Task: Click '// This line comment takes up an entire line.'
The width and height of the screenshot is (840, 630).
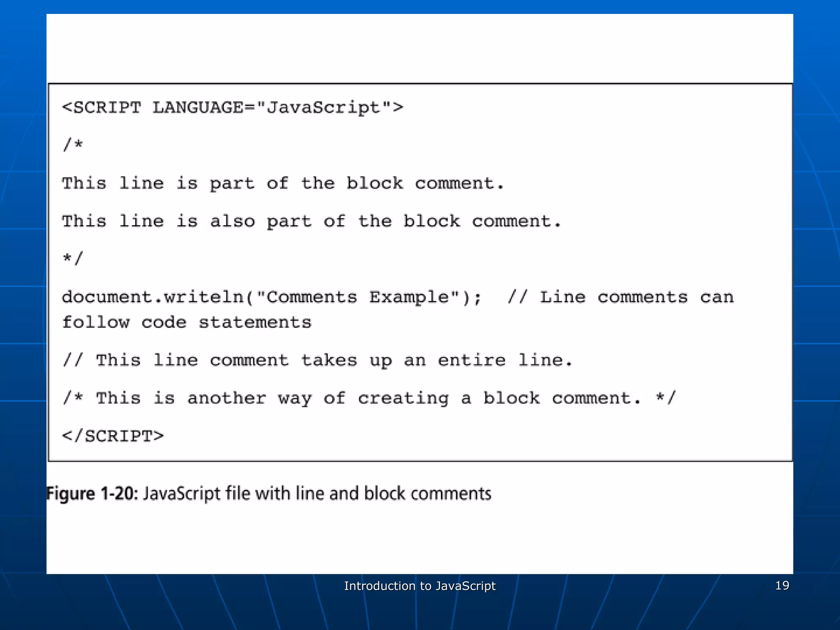Action: pyautogui.click(x=317, y=361)
